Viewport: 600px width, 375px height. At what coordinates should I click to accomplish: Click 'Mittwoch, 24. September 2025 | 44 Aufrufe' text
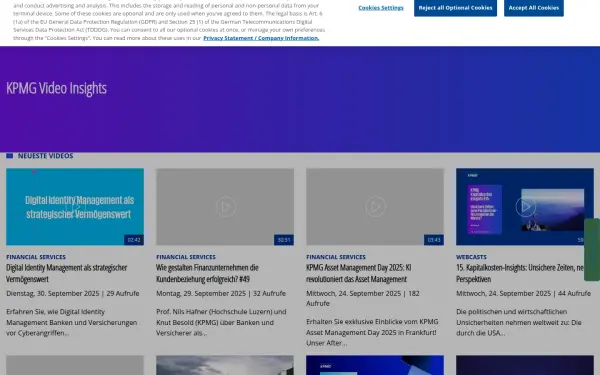[523, 293]
